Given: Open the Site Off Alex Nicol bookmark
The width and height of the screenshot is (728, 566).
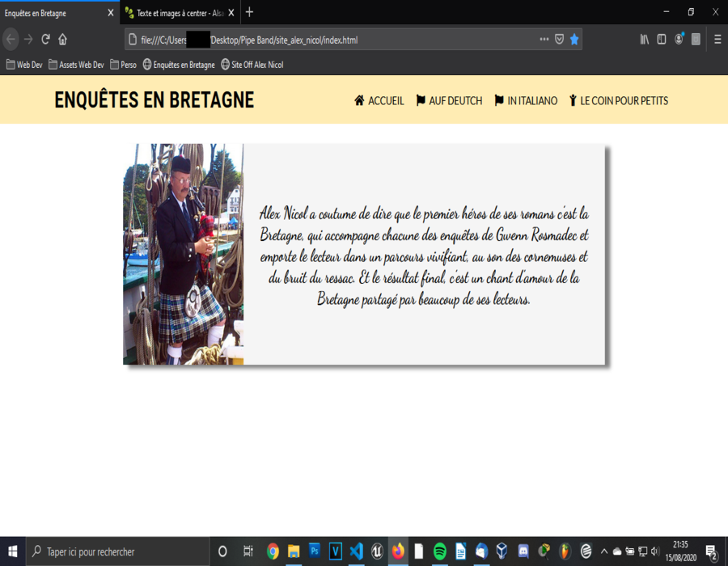Looking at the screenshot, I should pyautogui.click(x=252, y=65).
